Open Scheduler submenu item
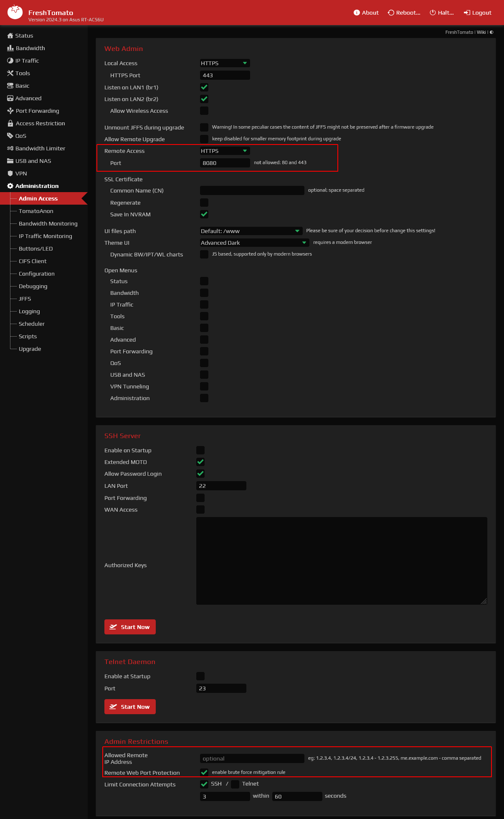Image resolution: width=504 pixels, height=819 pixels. tap(31, 324)
